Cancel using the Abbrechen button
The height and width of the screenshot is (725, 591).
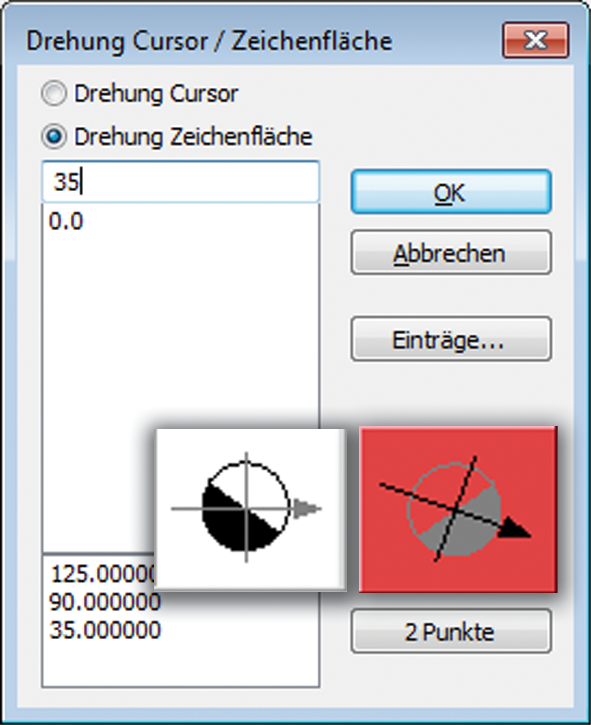point(451,252)
